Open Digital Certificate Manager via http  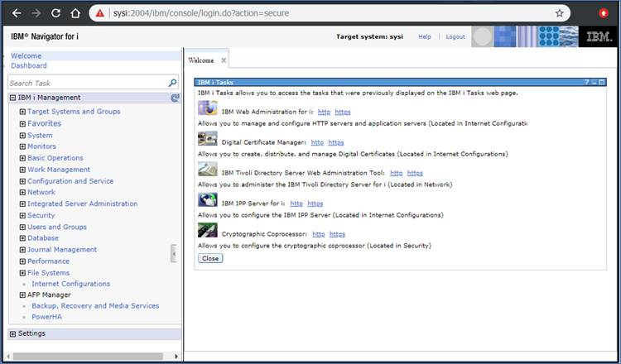tap(317, 142)
